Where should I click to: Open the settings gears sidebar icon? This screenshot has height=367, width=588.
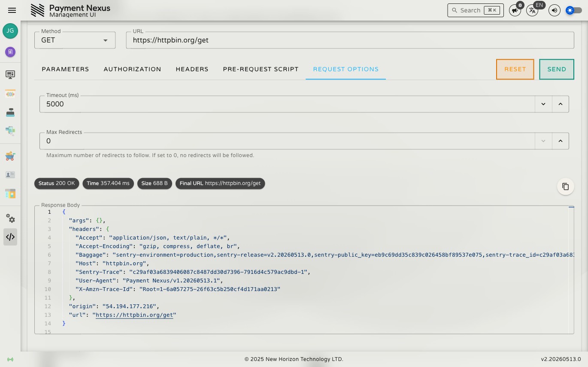(10, 218)
